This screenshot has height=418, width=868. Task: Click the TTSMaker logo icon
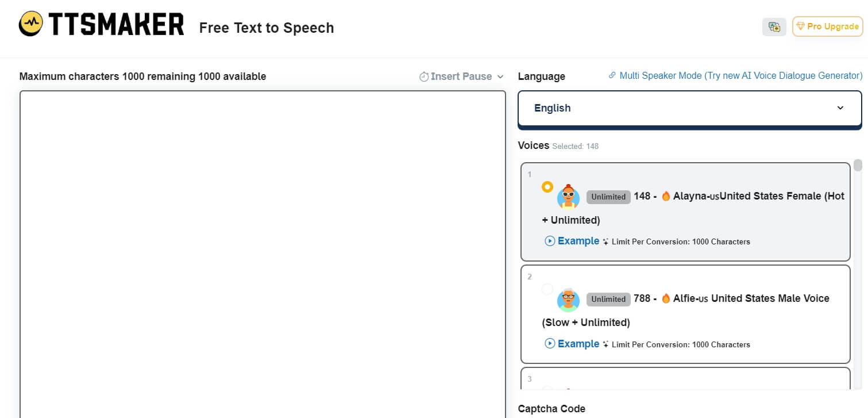coord(32,24)
